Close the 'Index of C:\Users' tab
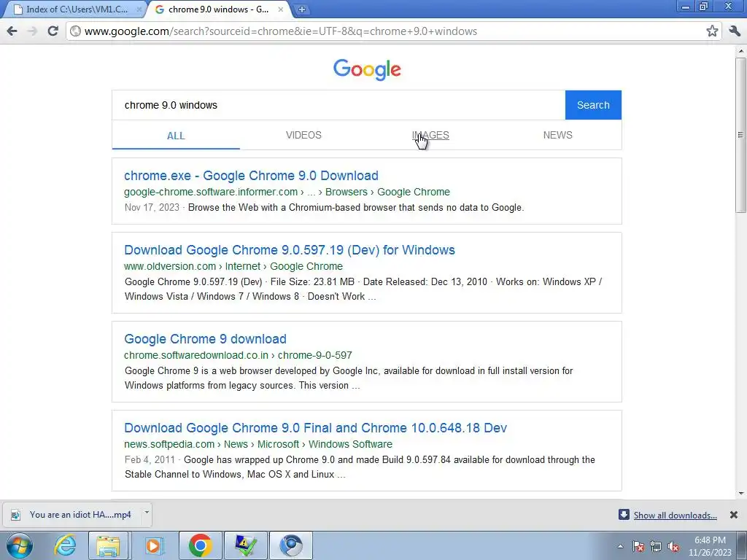The width and height of the screenshot is (747, 560). [139, 9]
